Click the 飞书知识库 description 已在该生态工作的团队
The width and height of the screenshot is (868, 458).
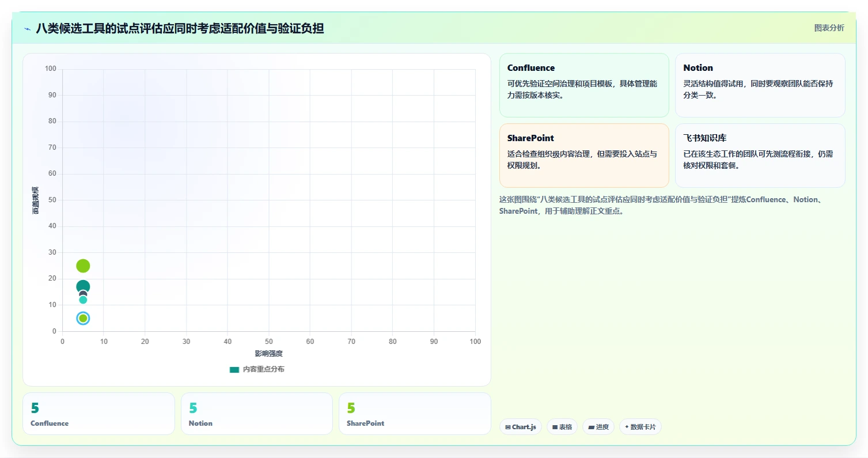(x=758, y=160)
